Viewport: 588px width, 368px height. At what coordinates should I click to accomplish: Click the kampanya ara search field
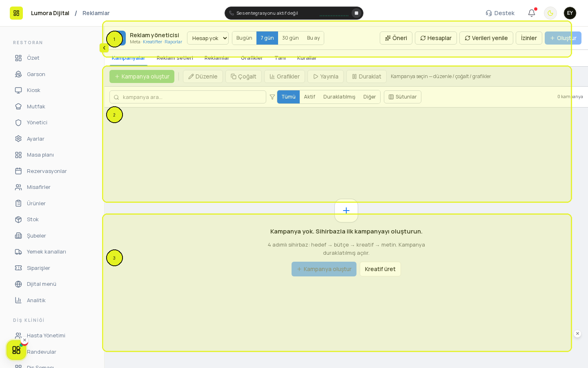coord(188,97)
